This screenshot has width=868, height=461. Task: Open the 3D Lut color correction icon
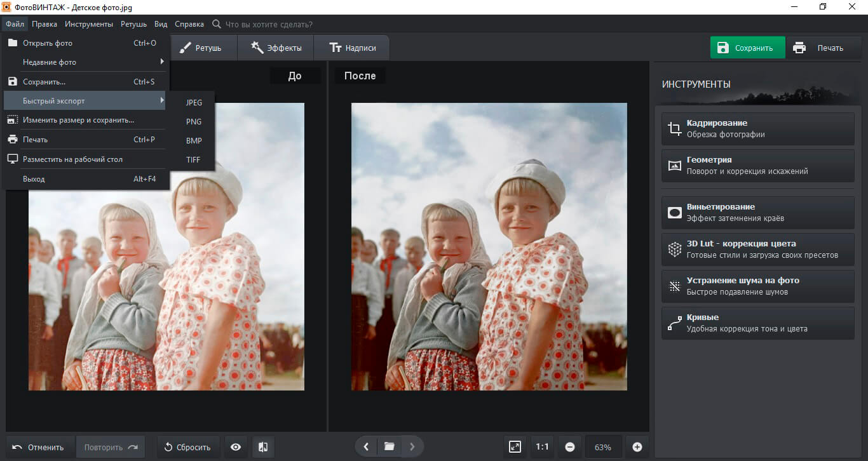(x=674, y=250)
